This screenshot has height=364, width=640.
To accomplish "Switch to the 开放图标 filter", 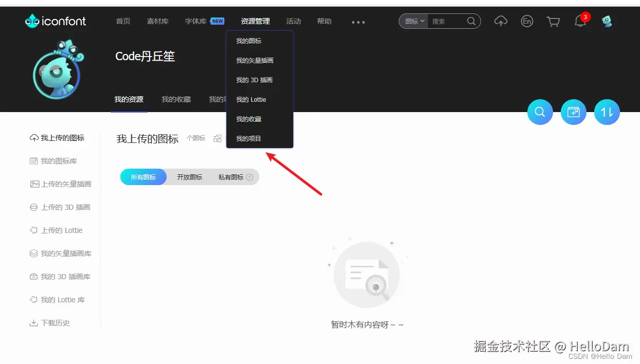I will pos(189,176).
